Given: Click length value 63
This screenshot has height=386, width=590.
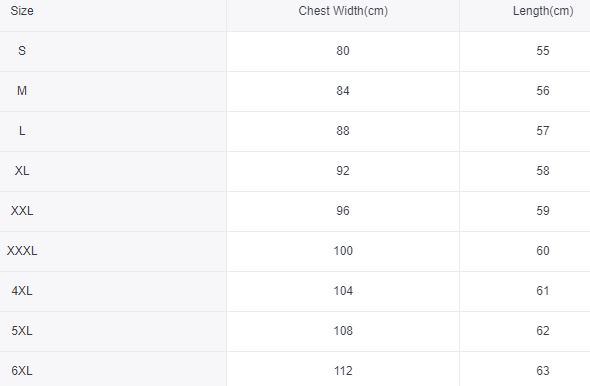Looking at the screenshot, I should pyautogui.click(x=543, y=371).
